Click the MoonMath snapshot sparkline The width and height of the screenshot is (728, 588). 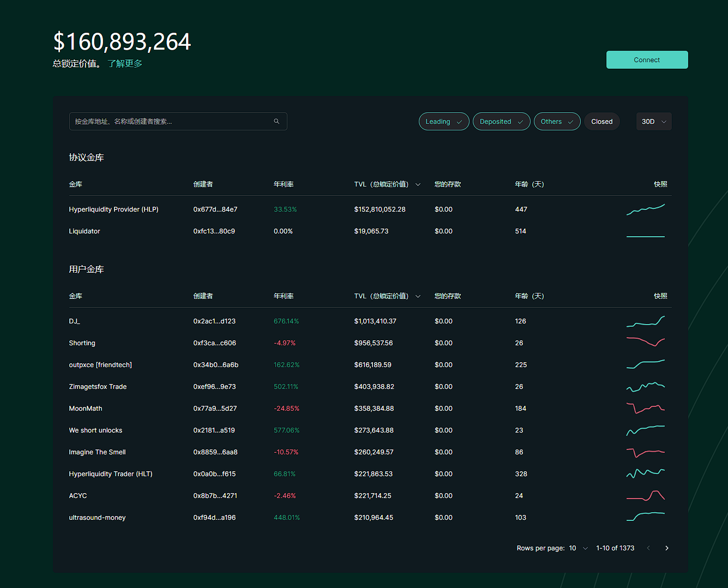[x=645, y=408]
